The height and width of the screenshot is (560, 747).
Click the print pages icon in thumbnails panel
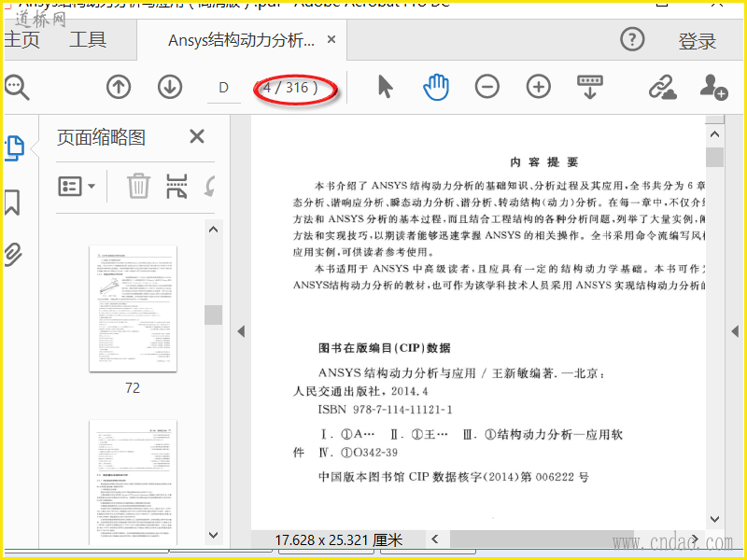176,186
